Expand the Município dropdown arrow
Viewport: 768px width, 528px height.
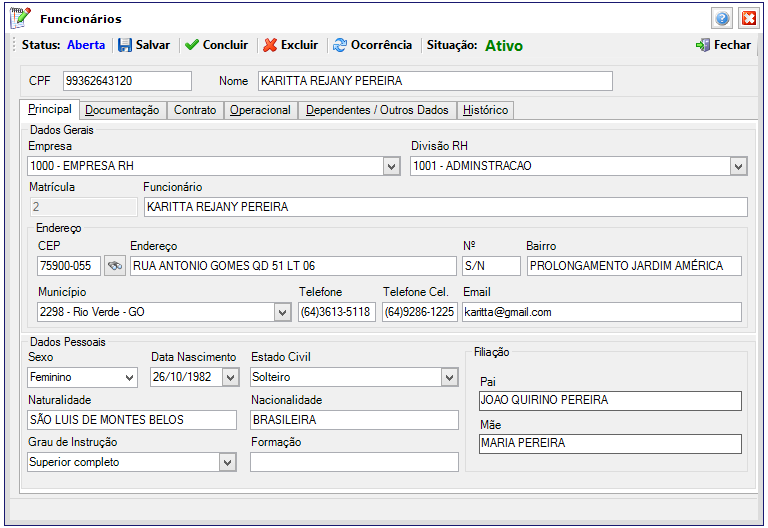coord(281,312)
